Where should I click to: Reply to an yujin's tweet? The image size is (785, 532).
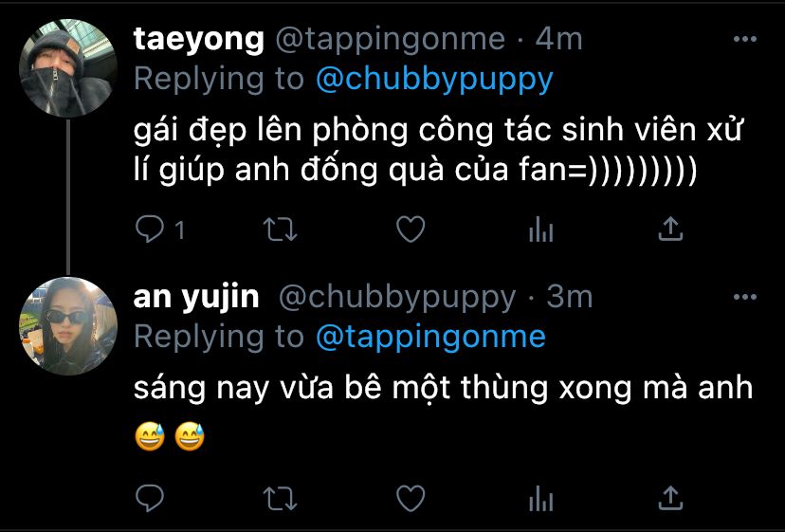(150, 498)
